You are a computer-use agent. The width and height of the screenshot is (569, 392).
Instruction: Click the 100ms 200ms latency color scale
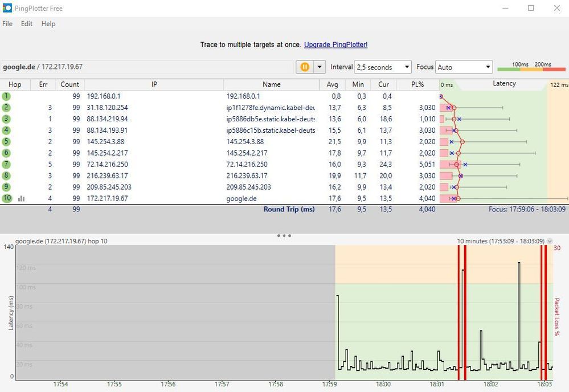pyautogui.click(x=531, y=67)
